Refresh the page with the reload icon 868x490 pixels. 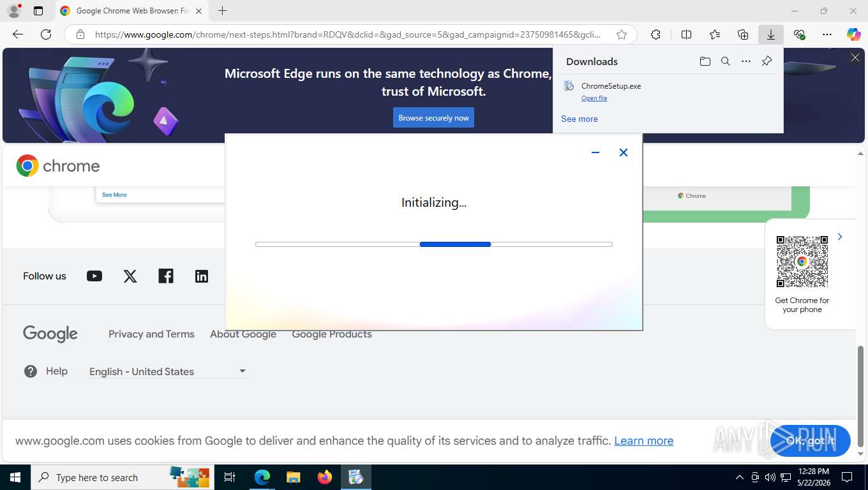(x=46, y=34)
